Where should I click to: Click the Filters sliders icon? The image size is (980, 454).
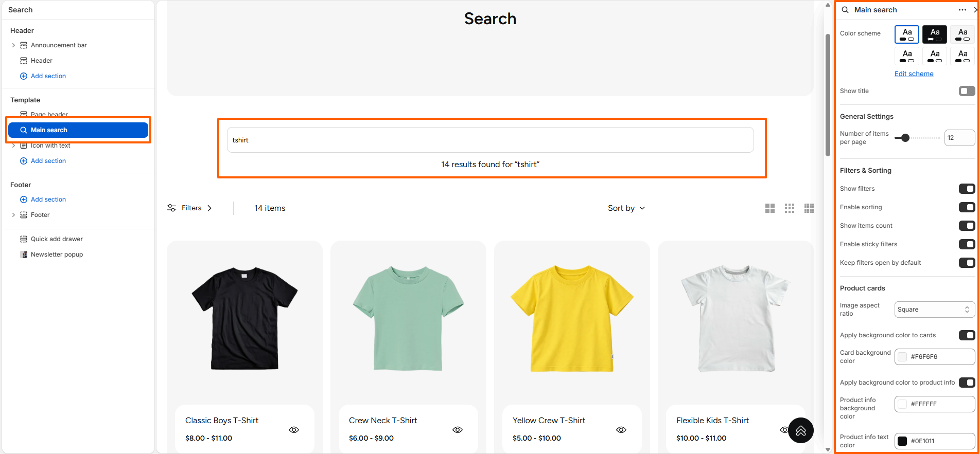[x=171, y=208]
